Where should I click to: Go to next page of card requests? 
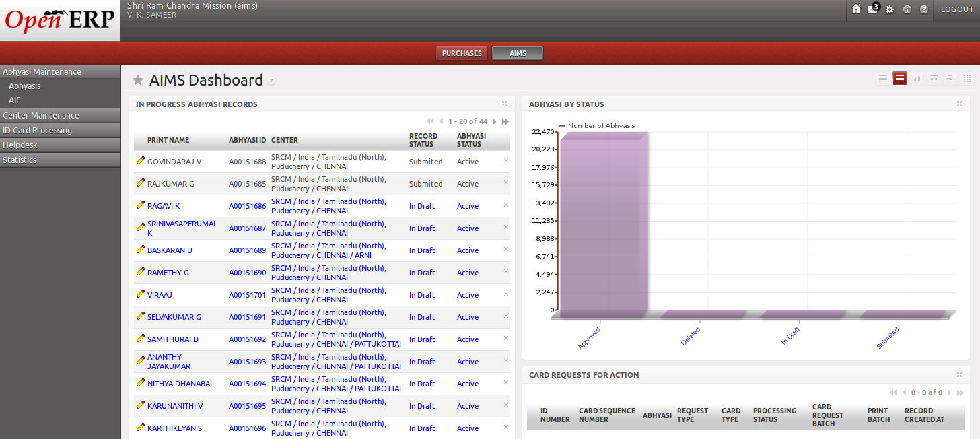click(950, 392)
